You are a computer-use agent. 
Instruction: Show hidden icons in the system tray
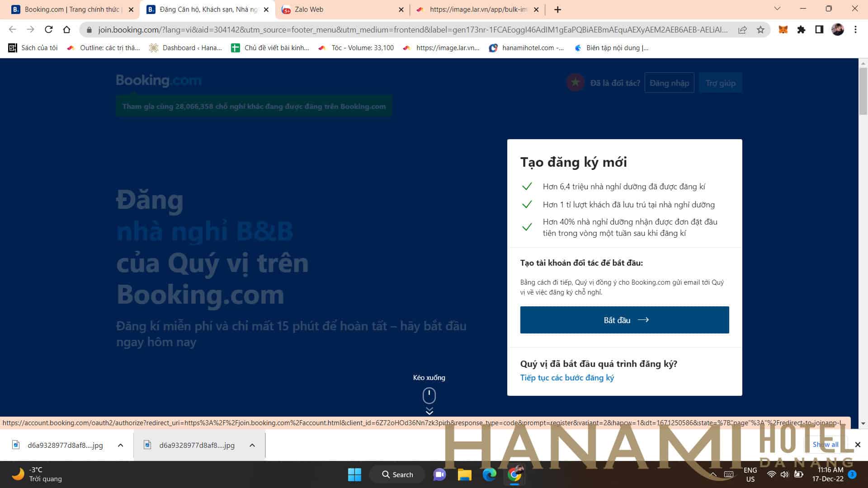pos(713,474)
